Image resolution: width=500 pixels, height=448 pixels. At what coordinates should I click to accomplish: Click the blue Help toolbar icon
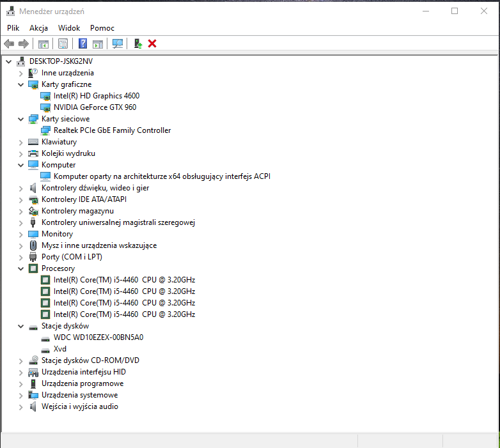(83, 43)
